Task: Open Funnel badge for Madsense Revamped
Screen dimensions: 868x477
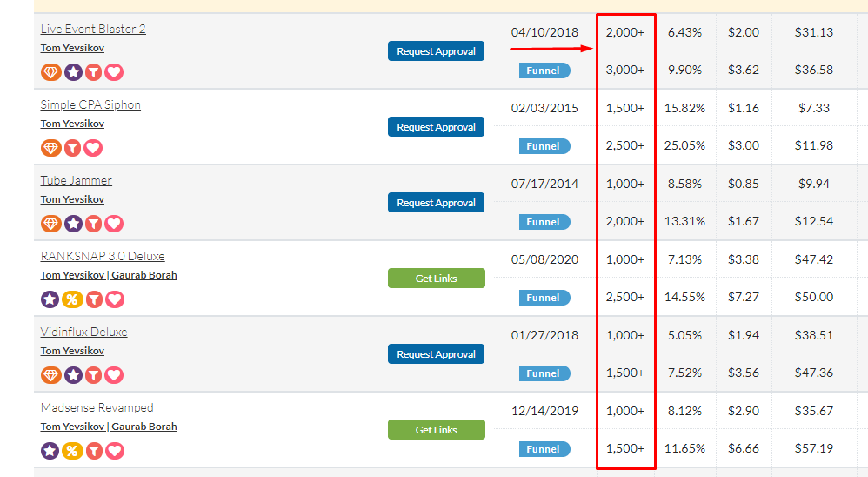Action: click(x=544, y=449)
